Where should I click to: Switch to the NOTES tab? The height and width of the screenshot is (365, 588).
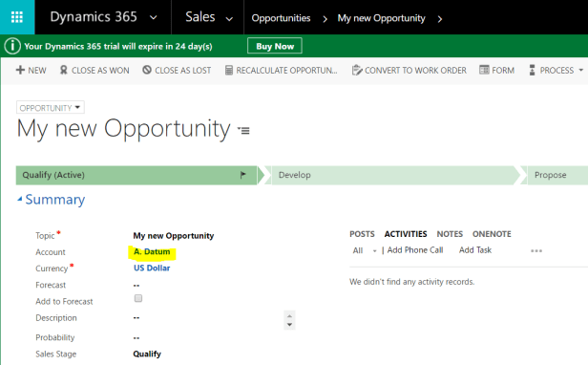pyautogui.click(x=450, y=234)
